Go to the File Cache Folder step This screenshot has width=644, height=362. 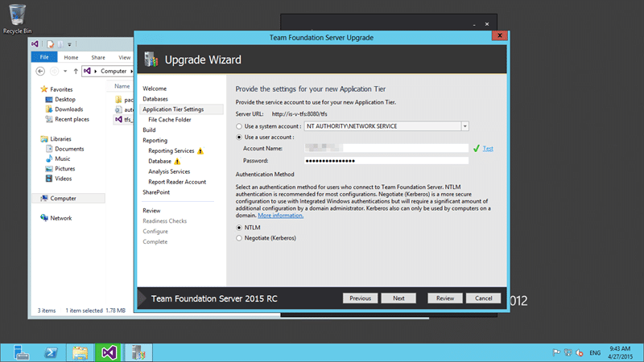[x=170, y=119]
